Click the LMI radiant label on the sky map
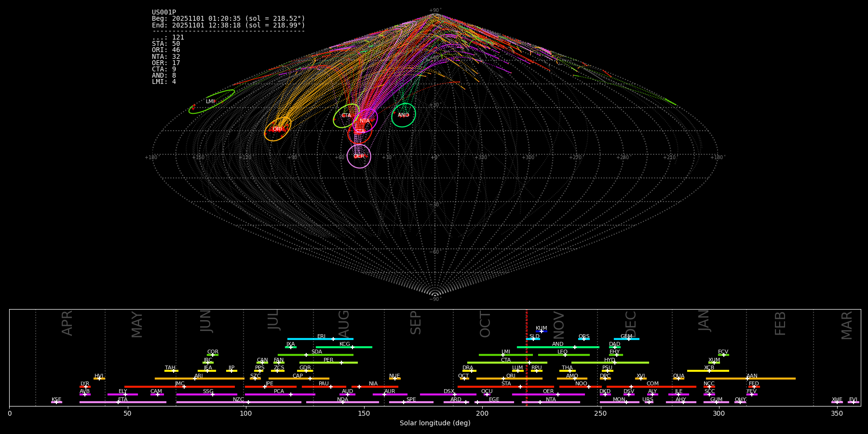 (x=210, y=102)
